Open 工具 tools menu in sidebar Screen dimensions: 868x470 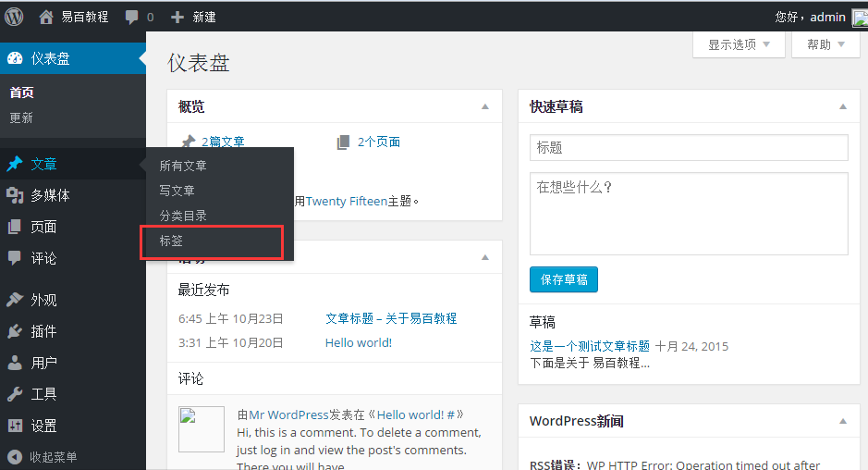point(43,394)
